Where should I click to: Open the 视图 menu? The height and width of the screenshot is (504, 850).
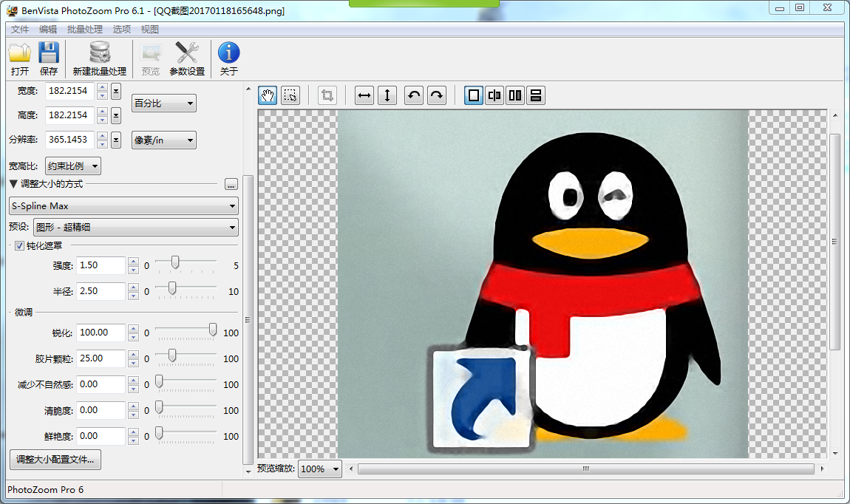[x=150, y=30]
